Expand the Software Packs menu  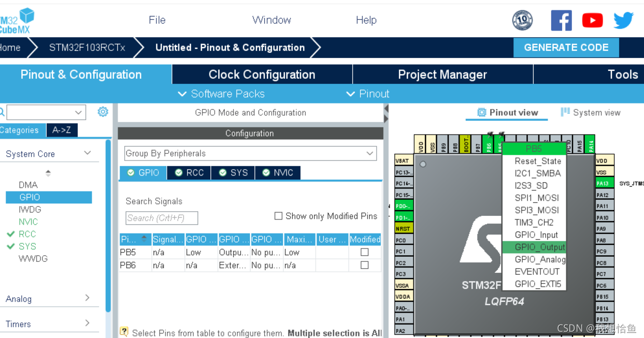point(221,94)
